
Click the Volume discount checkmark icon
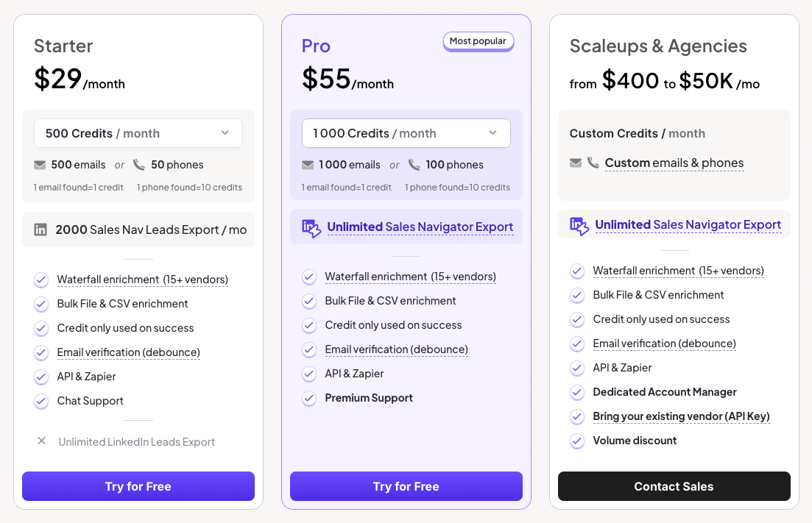[x=578, y=441]
